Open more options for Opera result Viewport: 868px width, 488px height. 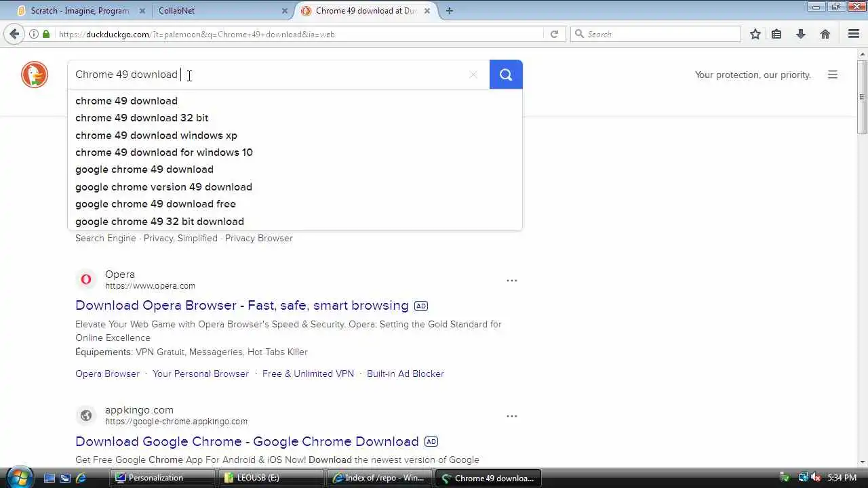(x=512, y=280)
